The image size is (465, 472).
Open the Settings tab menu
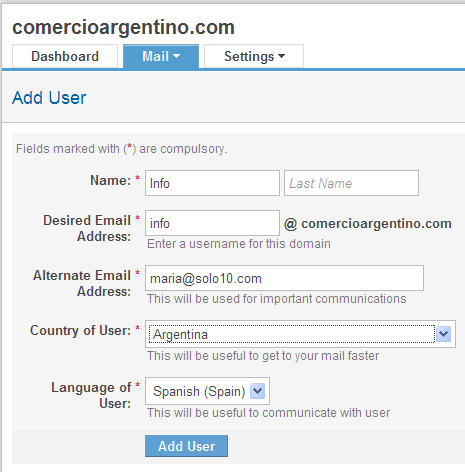(254, 56)
